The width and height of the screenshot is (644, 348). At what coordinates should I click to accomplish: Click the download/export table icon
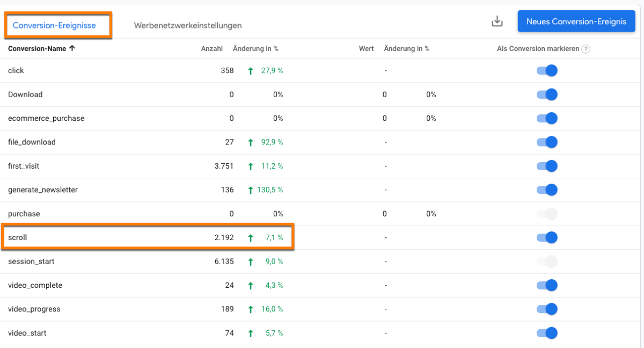pos(497,20)
